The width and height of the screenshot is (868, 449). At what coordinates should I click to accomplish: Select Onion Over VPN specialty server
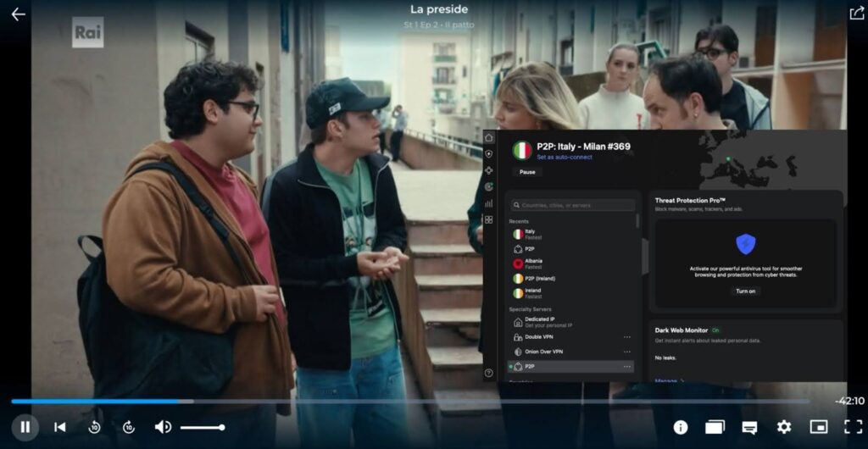[570, 352]
